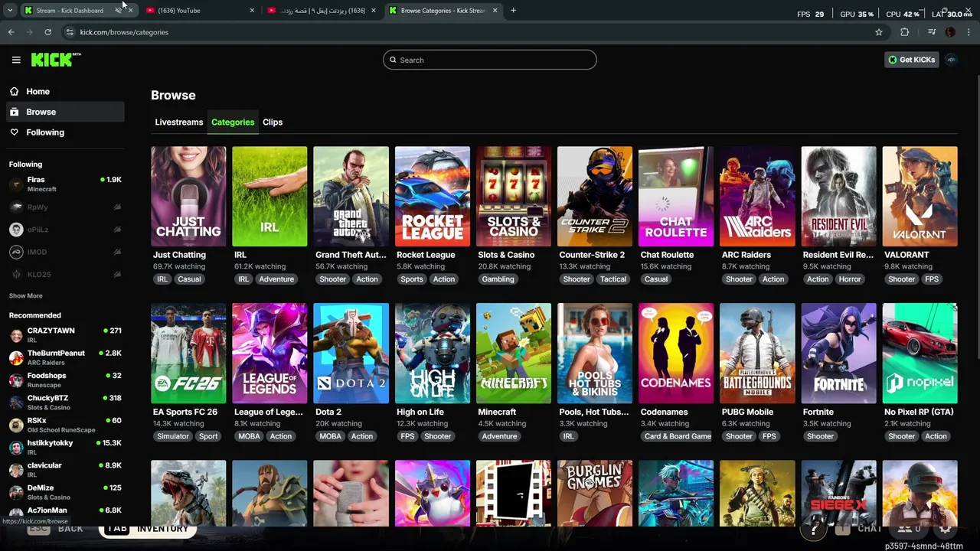Switch to the Livestreams tab
Screen dimensions: 980x551
tap(179, 122)
